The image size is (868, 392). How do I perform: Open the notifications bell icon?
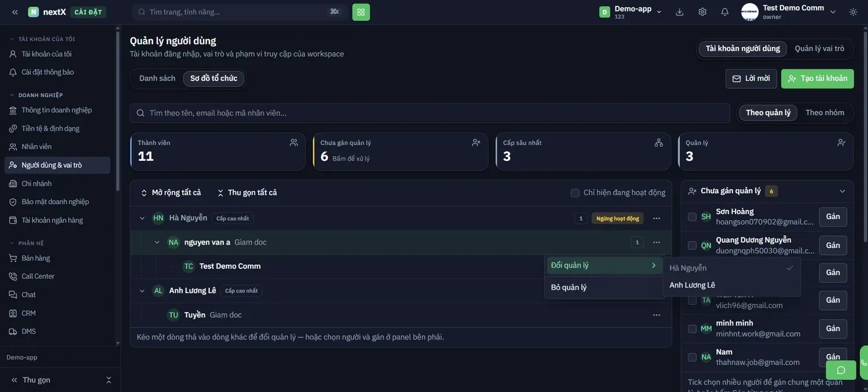[724, 12]
